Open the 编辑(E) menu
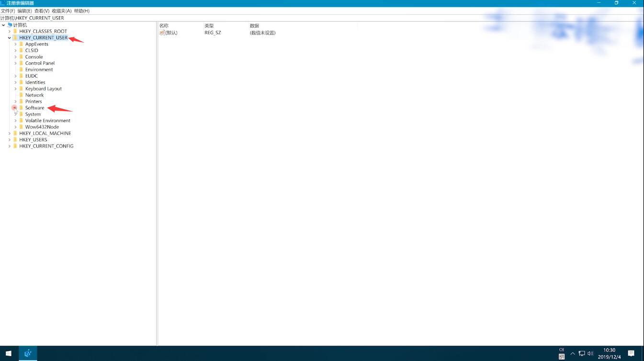The width and height of the screenshot is (644, 361). tap(25, 11)
